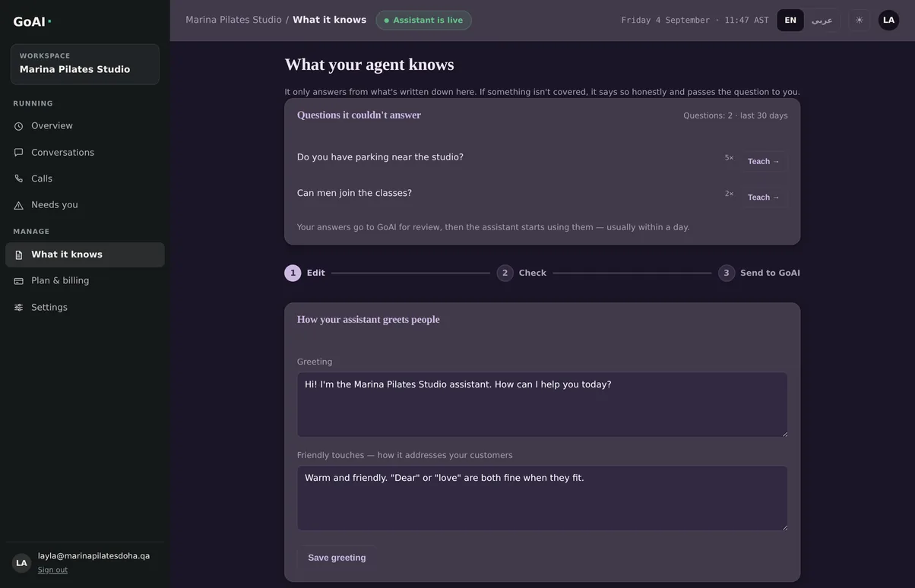Open Conversations in the sidebar
Screen dimensions: 915x588
click(x=85, y=153)
